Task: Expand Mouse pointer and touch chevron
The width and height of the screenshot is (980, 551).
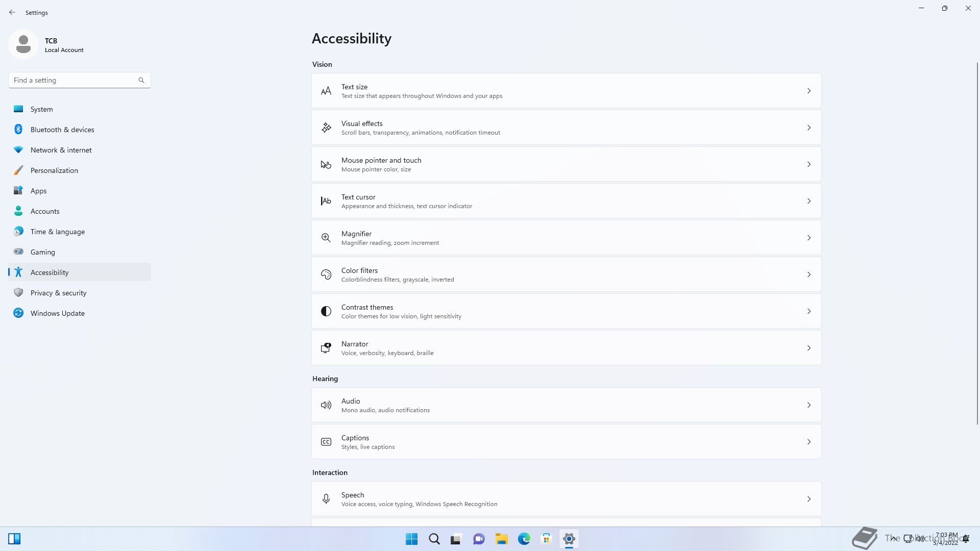Action: (x=808, y=164)
